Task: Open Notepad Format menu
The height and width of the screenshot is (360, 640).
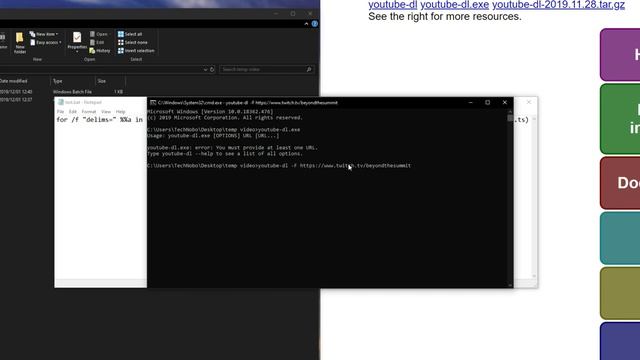Action: pos(89,111)
